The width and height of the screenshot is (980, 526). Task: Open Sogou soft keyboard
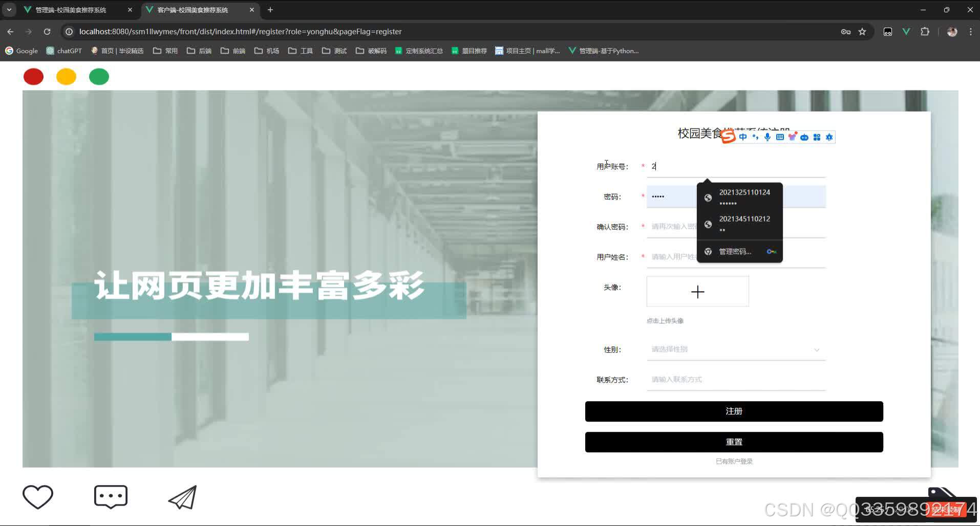click(x=780, y=137)
